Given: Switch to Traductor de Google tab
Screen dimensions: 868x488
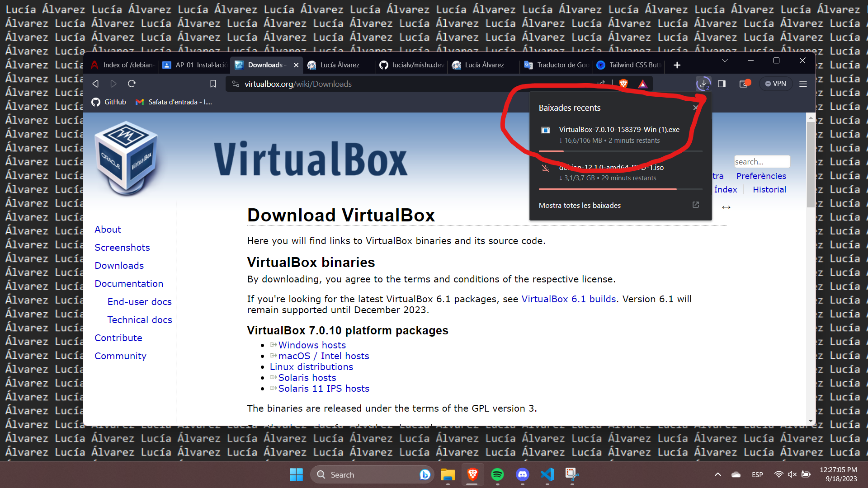Looking at the screenshot, I should (557, 65).
